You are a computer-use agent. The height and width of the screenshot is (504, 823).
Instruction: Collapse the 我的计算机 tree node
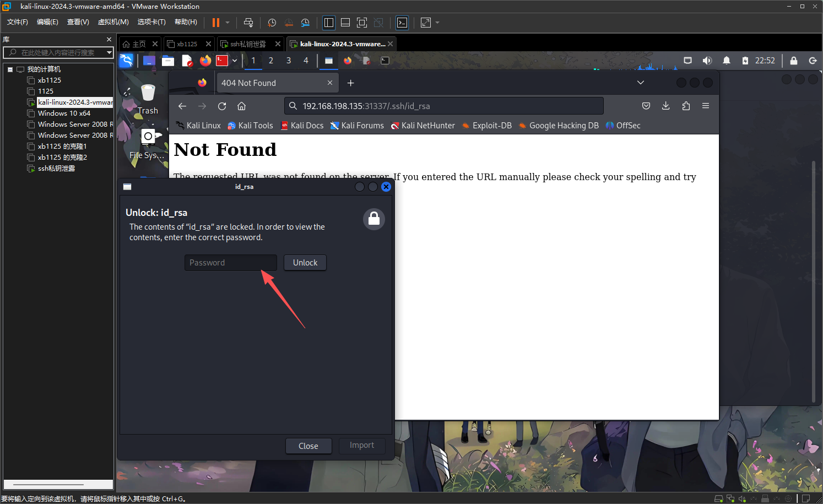tap(10, 69)
